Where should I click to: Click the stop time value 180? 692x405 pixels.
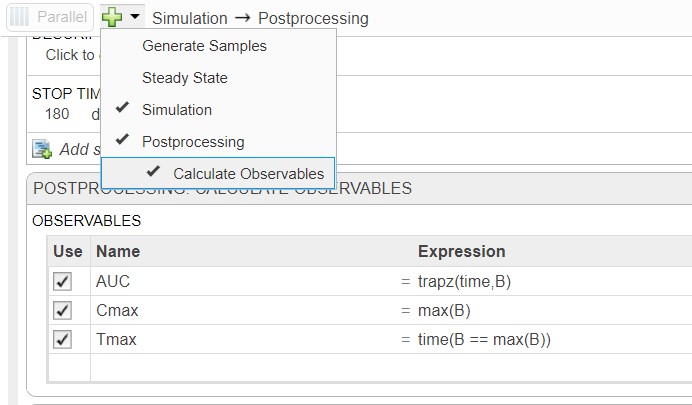tap(57, 114)
